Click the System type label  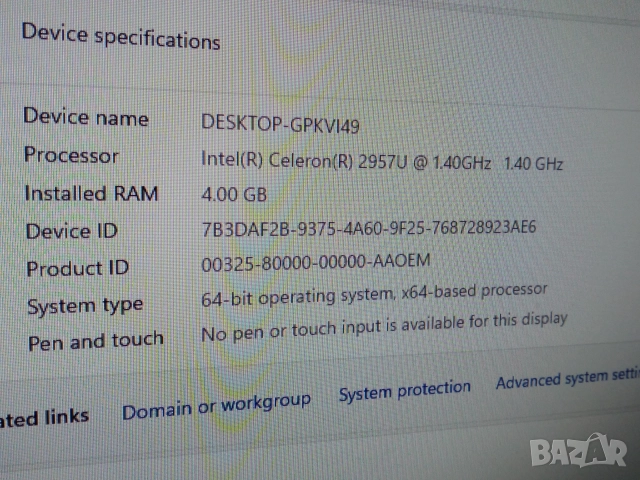[85, 306]
